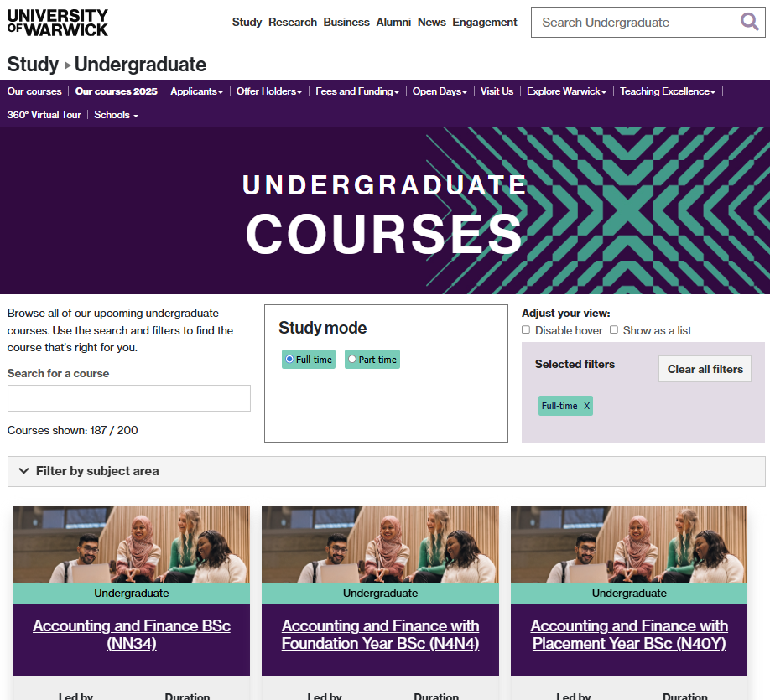The image size is (770, 700).
Task: Open the Offer Holders dropdown menu
Action: [x=268, y=91]
